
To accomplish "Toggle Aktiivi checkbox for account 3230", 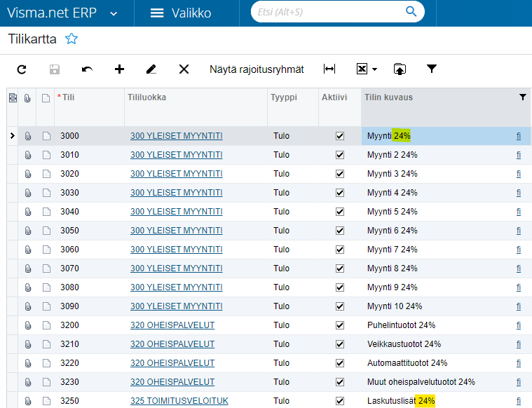I will click(x=340, y=382).
